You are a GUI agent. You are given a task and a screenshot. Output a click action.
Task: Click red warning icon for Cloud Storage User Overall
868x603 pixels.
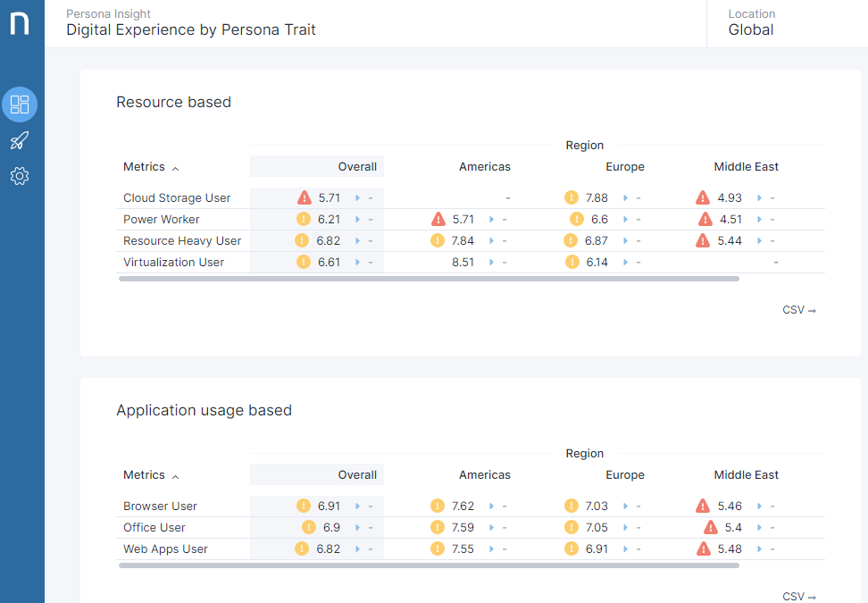pos(305,198)
